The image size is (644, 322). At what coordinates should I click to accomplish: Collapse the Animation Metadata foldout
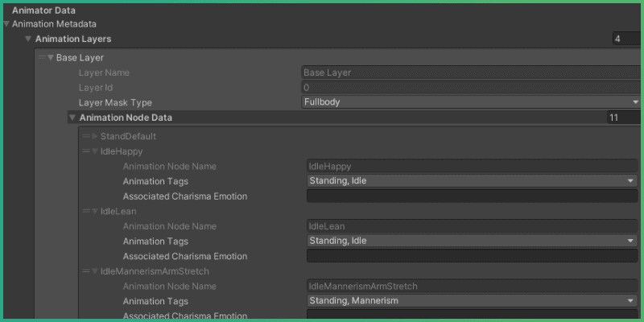7,24
